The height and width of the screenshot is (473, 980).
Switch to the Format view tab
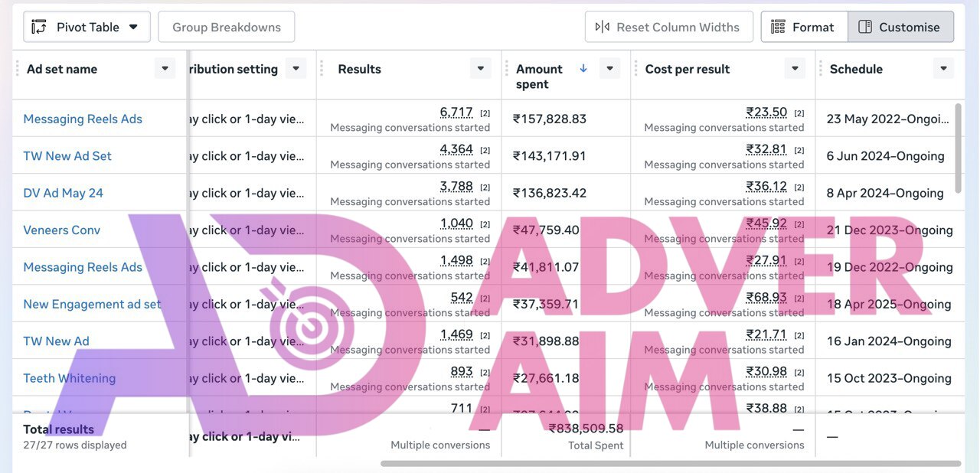803,27
